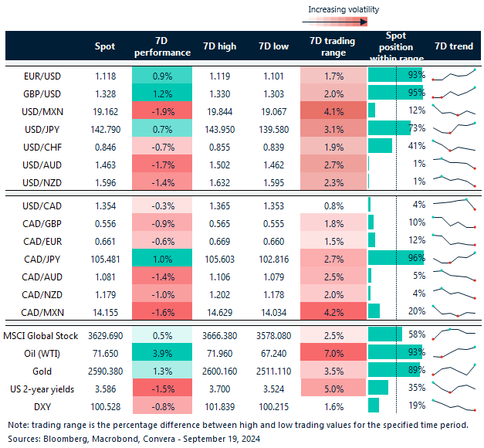Click the EUR/USD spot value 1.118
The width and height of the screenshot is (484, 448).
coord(104,76)
